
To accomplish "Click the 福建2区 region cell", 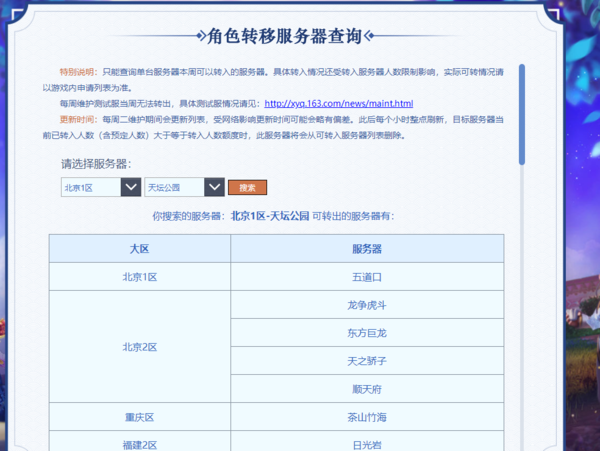I will click(x=140, y=442).
